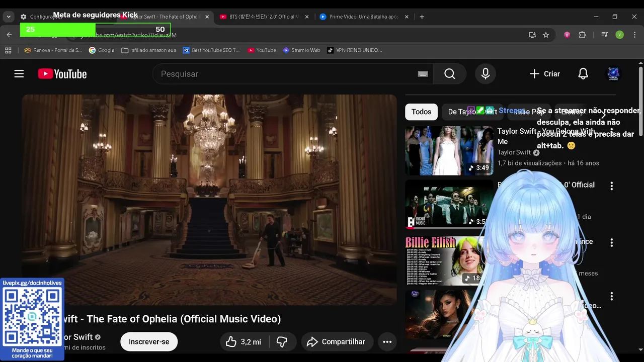The image size is (644, 362).
Task: Click the Criar create button
Action: tap(545, 74)
